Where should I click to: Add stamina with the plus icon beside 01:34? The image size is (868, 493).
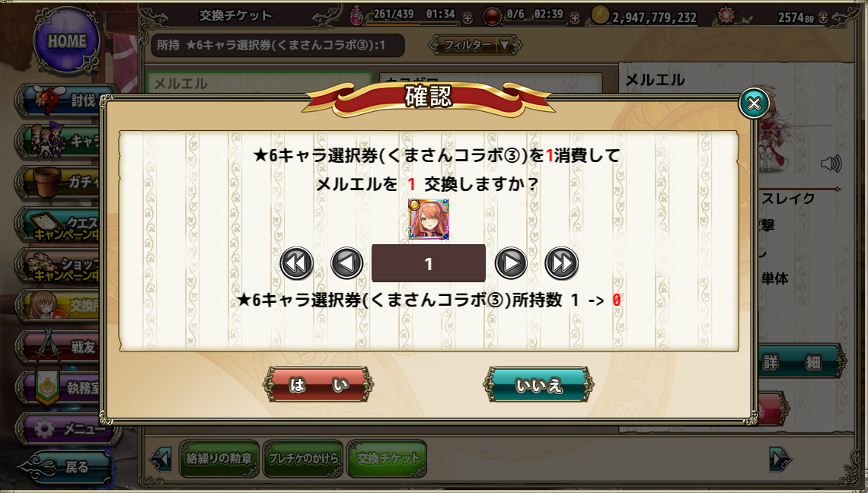tap(468, 18)
